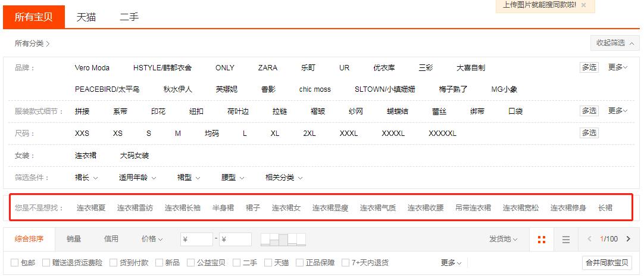The image size is (644, 276).
Task: Go to next results page arrow
Action: pyautogui.click(x=628, y=239)
